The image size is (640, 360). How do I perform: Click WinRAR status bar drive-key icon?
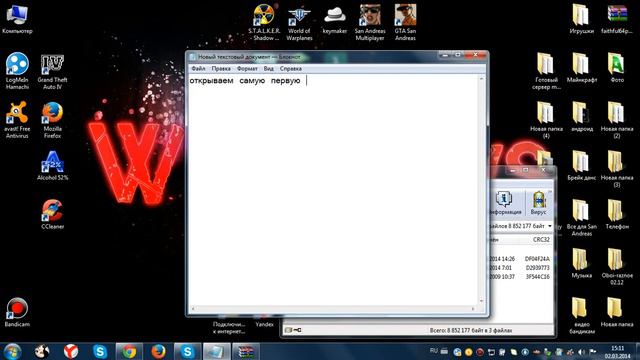[x=293, y=330]
